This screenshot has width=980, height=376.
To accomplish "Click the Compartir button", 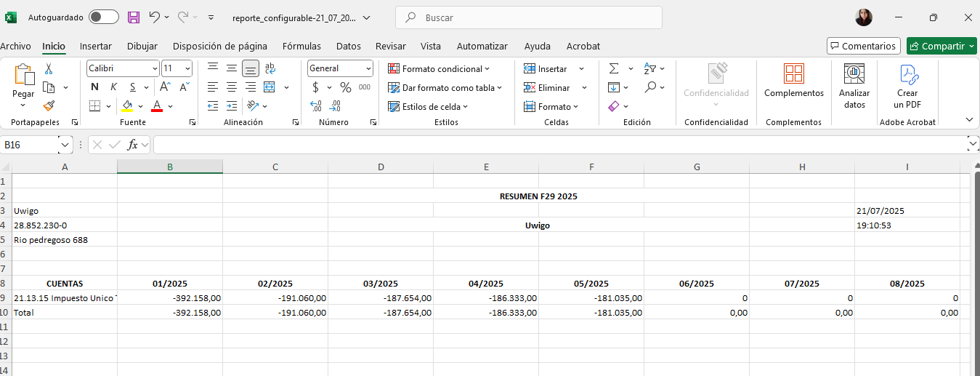I will [941, 46].
